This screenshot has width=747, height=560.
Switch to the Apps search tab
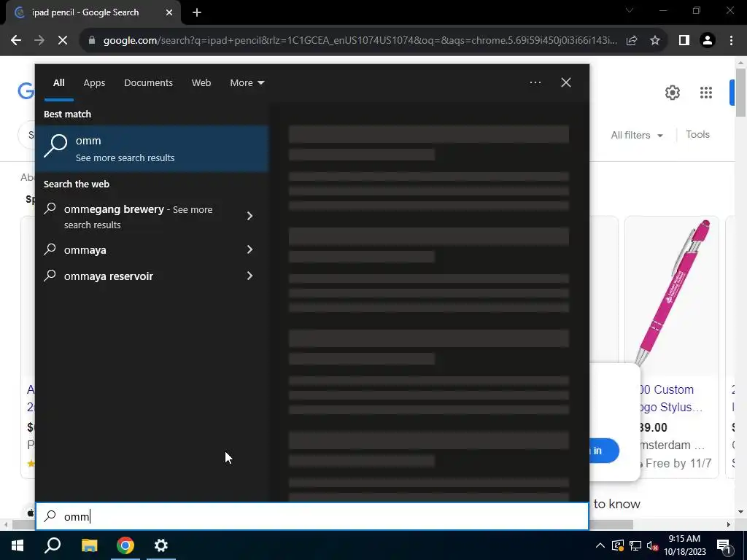(94, 83)
